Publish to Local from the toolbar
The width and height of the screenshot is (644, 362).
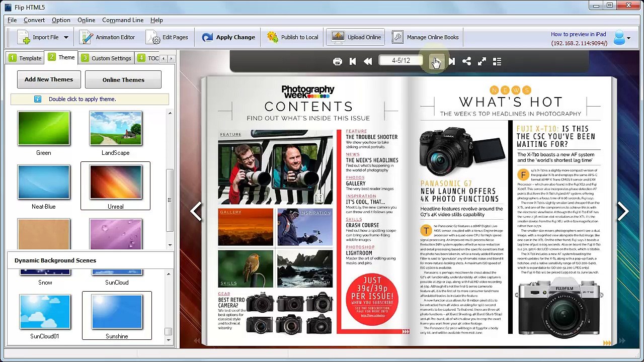292,37
